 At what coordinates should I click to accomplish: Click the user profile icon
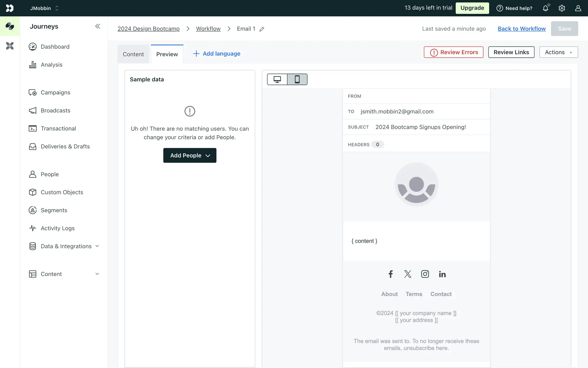coord(578,8)
